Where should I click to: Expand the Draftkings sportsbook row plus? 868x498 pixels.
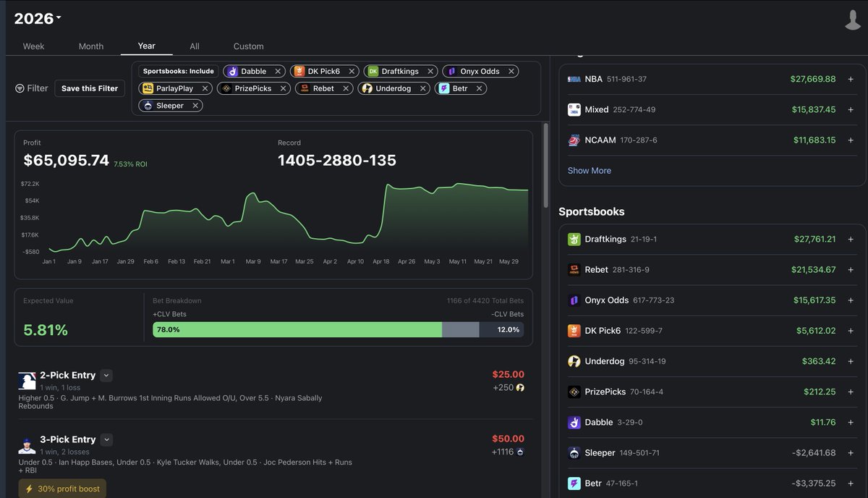tap(851, 239)
